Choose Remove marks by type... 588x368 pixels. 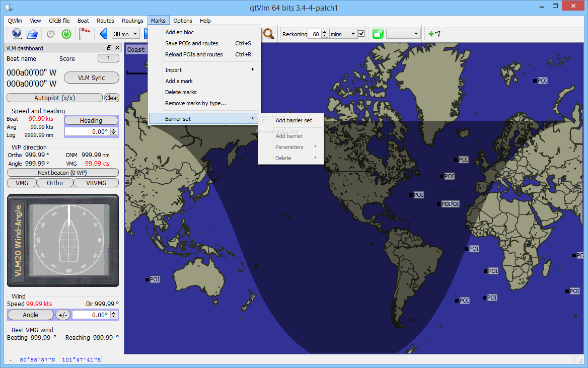[204, 103]
